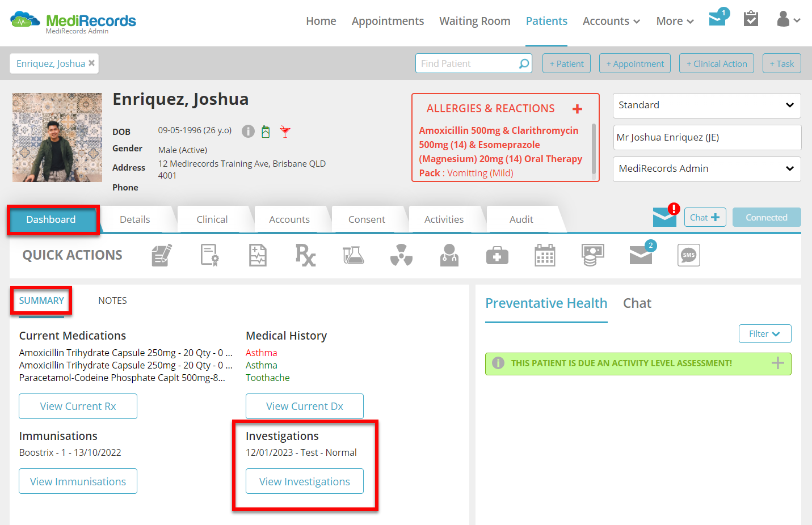Click the red Asthma medical history entry
Screen dimensions: 812x525
(262, 353)
